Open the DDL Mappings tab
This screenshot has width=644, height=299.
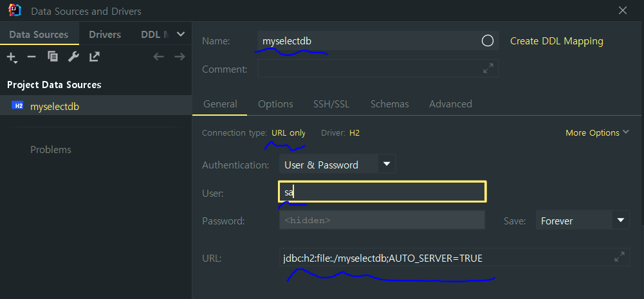click(x=155, y=35)
